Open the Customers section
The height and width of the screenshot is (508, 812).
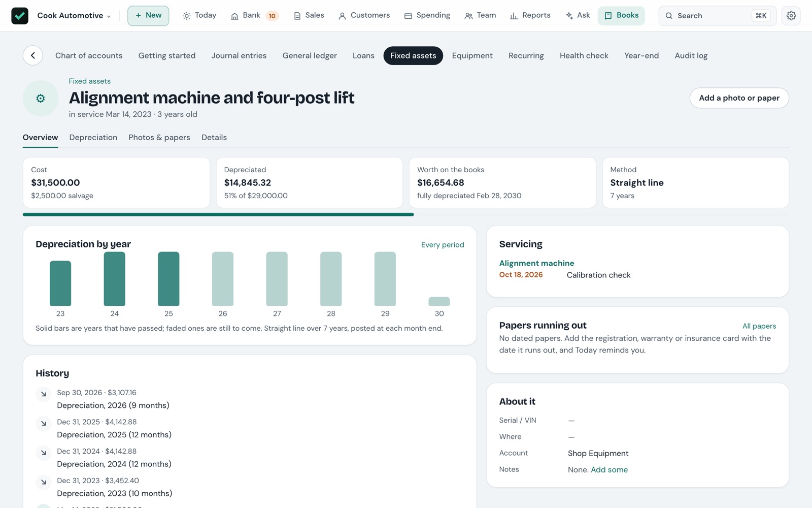(364, 15)
